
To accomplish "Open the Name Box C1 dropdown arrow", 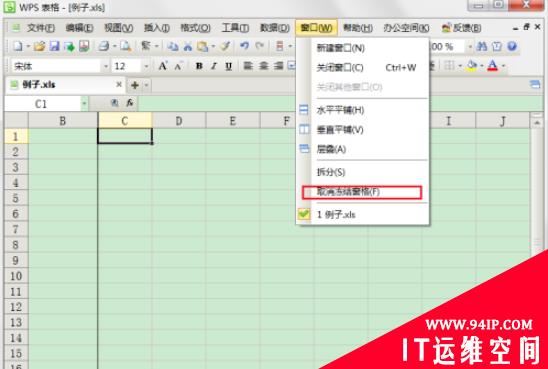I will click(x=84, y=104).
